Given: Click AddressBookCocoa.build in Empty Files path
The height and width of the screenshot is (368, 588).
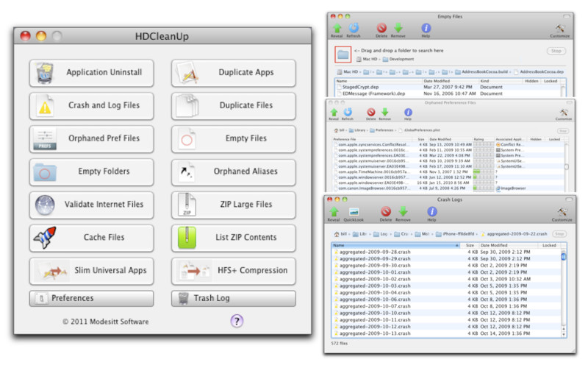Looking at the screenshot, I should (x=481, y=72).
